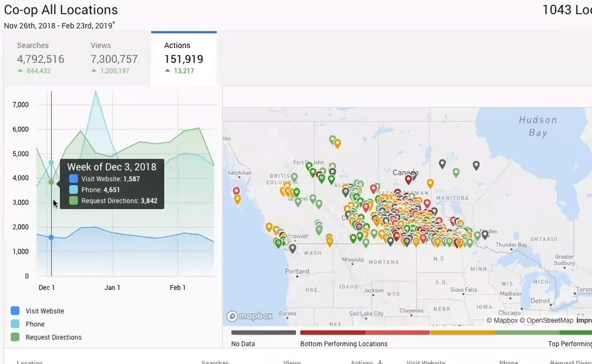Click the 151,919 actions total
The image size is (592, 364).
(x=183, y=59)
